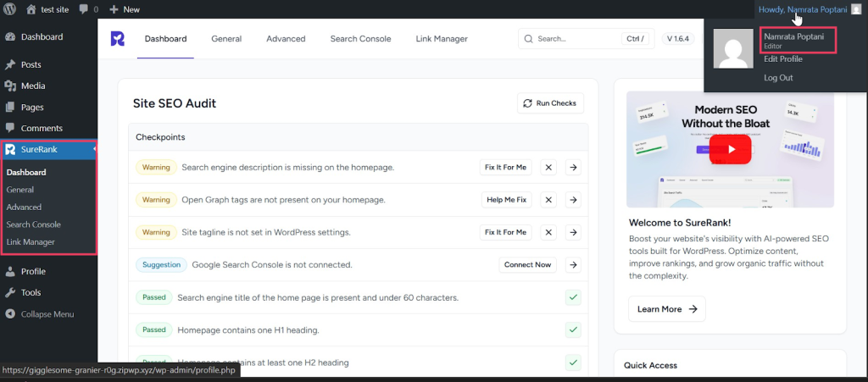Open details arrow for missing description warning
The width and height of the screenshot is (868, 382).
574,167
